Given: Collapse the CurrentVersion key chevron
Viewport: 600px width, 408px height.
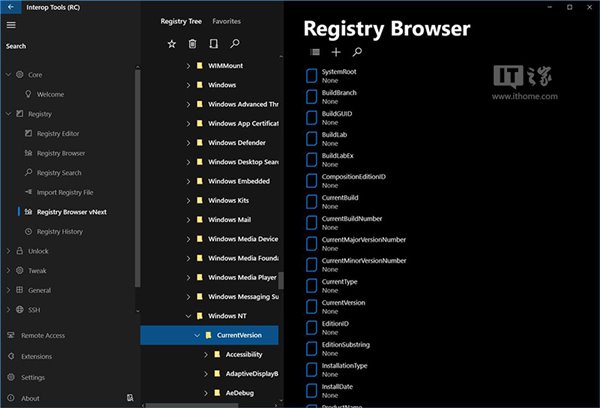Looking at the screenshot, I should 197,335.
